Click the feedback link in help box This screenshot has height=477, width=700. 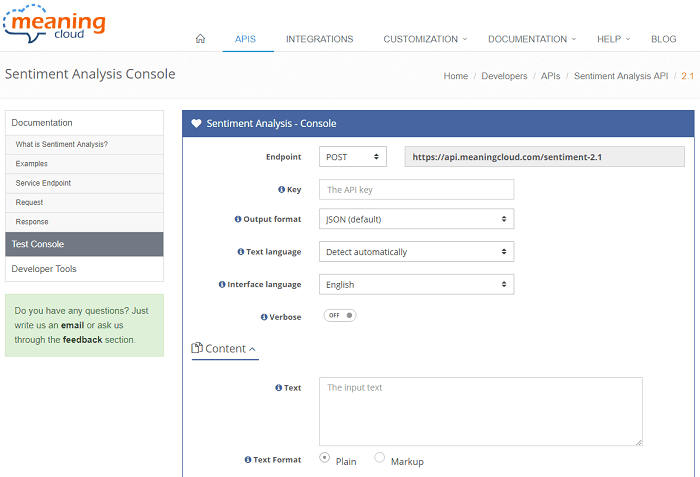point(83,340)
